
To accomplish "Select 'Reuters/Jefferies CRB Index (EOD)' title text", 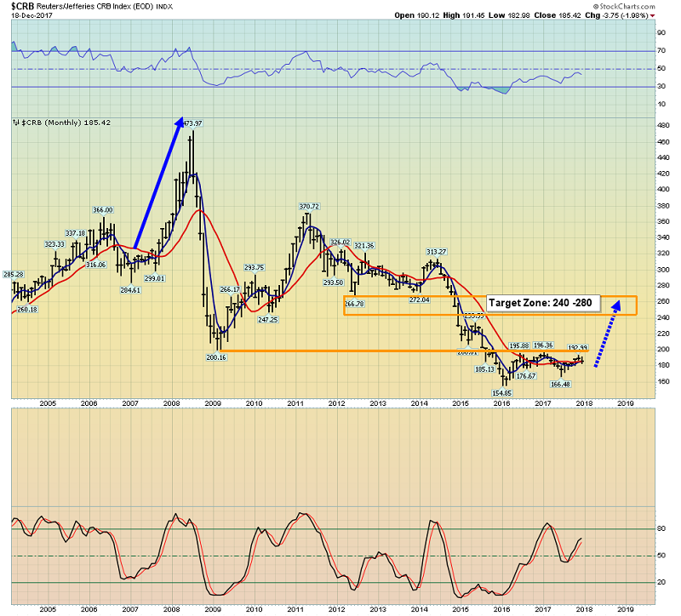I will (x=95, y=7).
